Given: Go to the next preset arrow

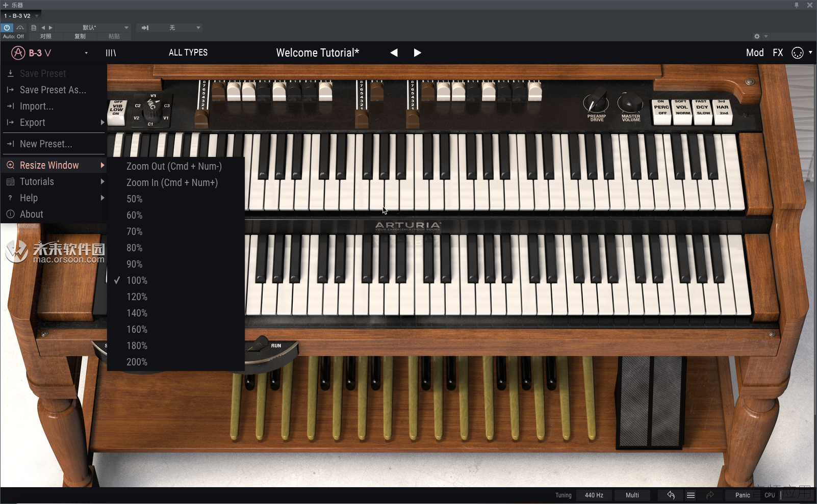Looking at the screenshot, I should pyautogui.click(x=417, y=53).
